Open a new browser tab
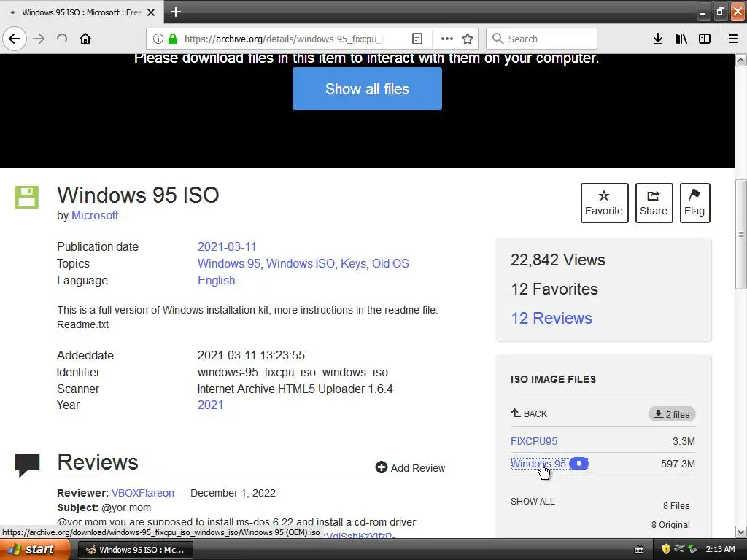The image size is (747, 560). (x=176, y=12)
